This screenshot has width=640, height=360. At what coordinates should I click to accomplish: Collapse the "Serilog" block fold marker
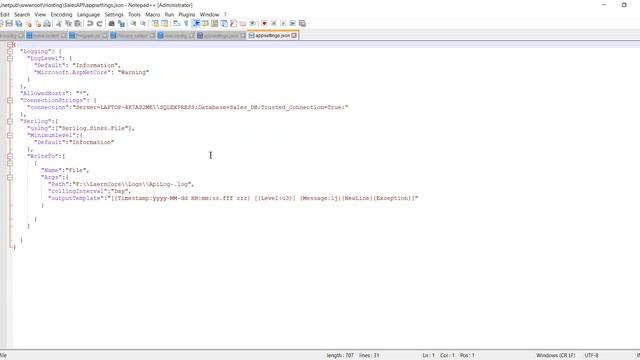coord(10,121)
